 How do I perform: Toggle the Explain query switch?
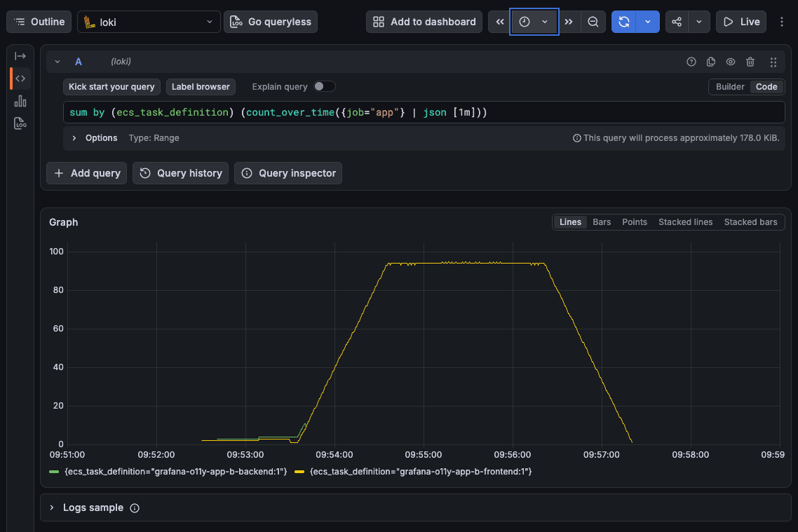[324, 86]
